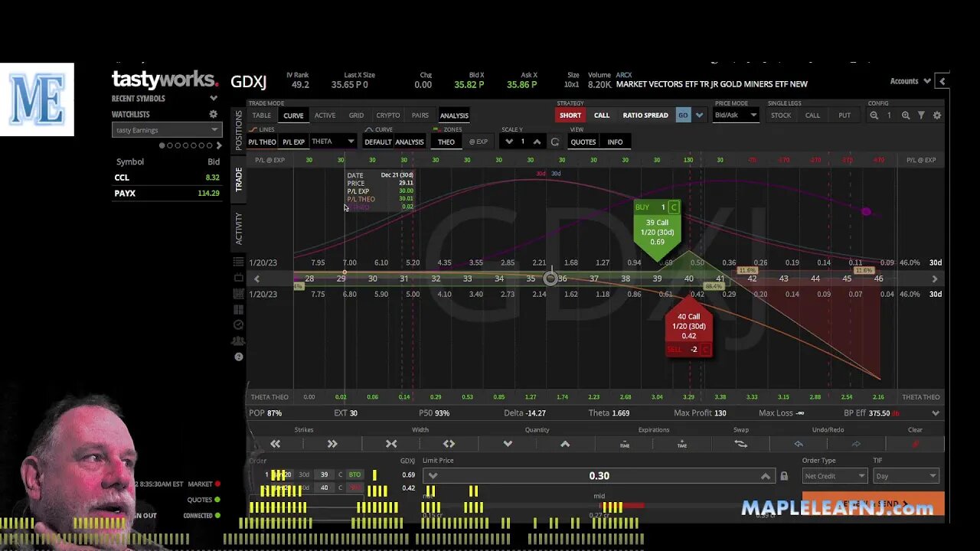980x551 pixels.
Task: Open the watchlist settings gear
Action: (214, 114)
